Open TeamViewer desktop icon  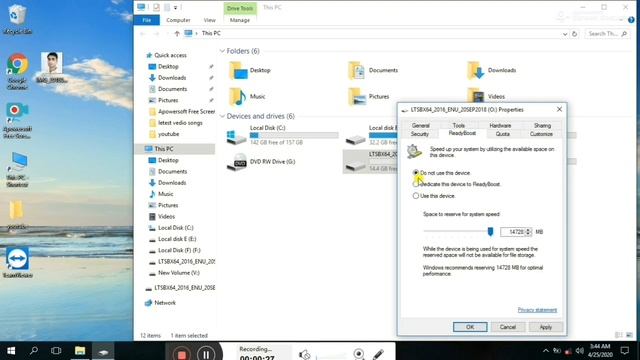(17, 262)
